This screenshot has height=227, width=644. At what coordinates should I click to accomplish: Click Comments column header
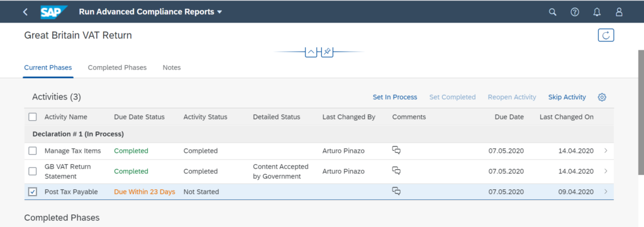point(409,117)
